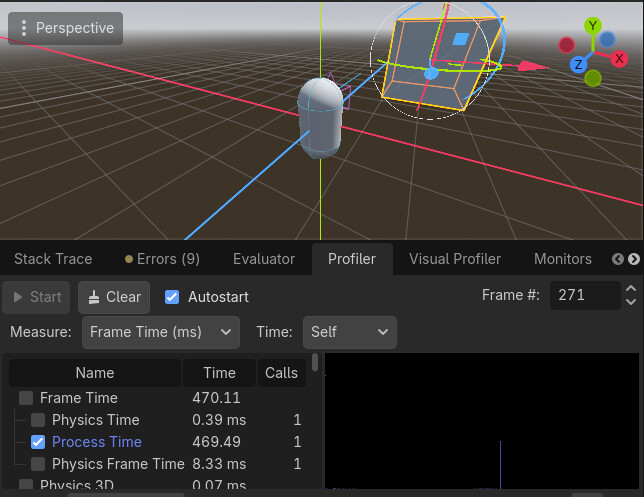Click the dark green negative Y gizmo dot

pyautogui.click(x=593, y=78)
